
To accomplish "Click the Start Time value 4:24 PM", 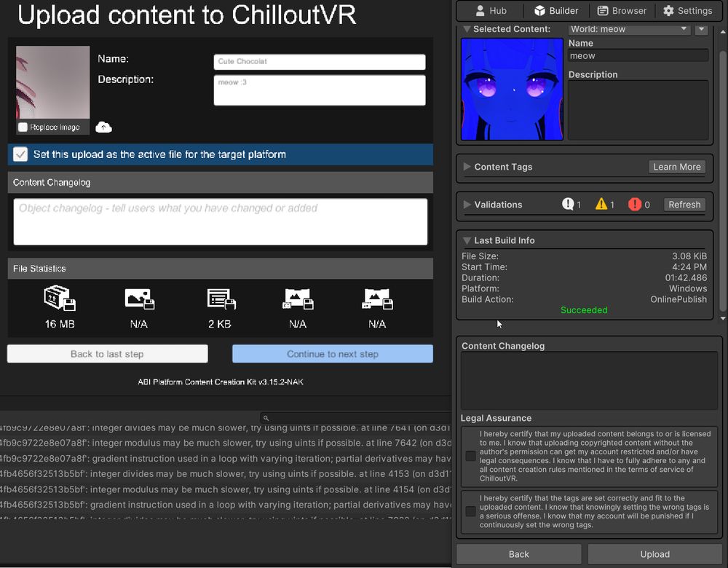I will click(689, 267).
